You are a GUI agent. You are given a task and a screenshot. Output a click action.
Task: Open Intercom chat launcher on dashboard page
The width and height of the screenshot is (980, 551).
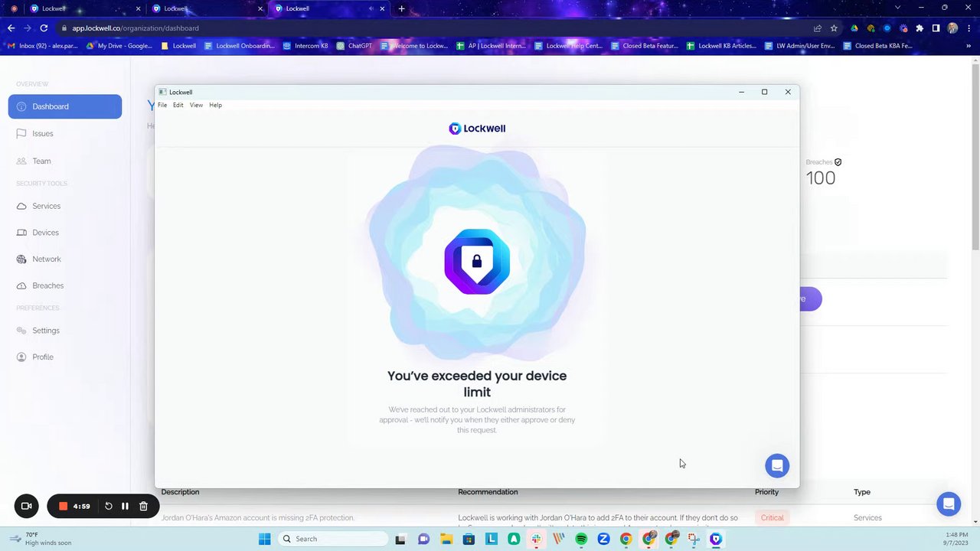(949, 504)
